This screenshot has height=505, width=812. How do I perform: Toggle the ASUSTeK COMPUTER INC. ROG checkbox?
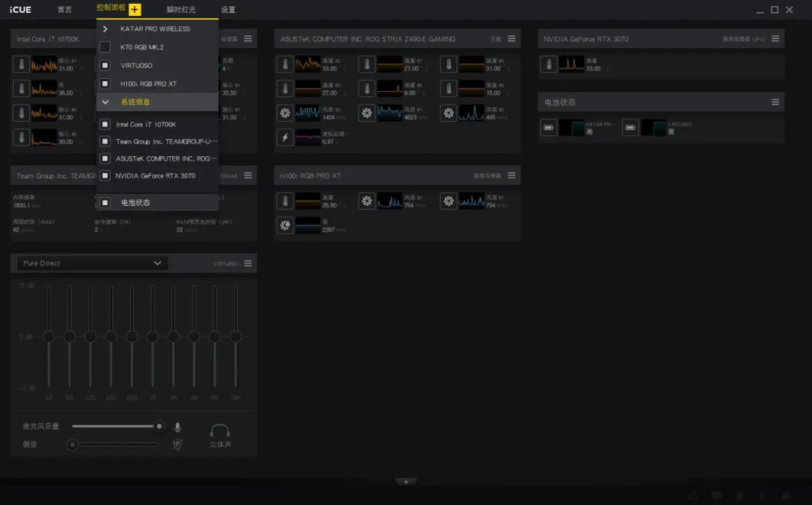(105, 159)
